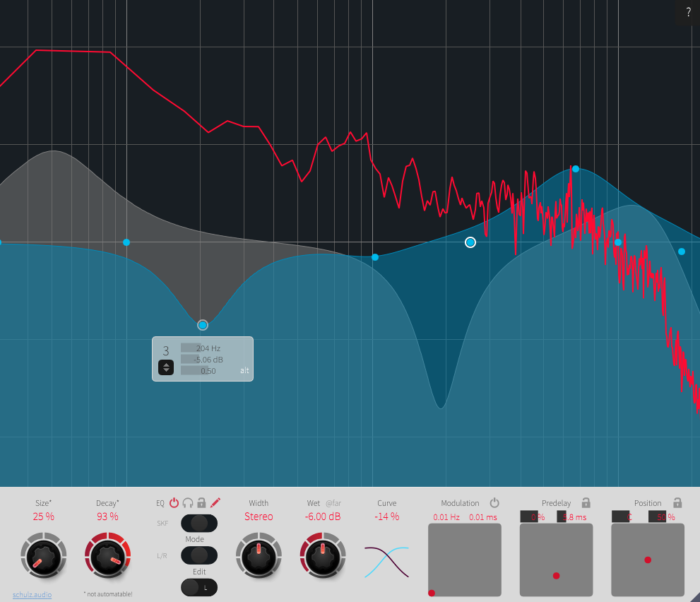700x602 pixels.
Task: Open help via the question mark icon
Action: click(x=688, y=12)
